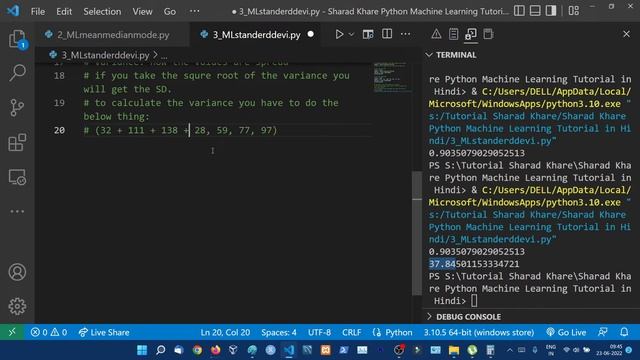Open the Windows taskbar search
The height and width of the screenshot is (360, 640).
tap(160, 350)
